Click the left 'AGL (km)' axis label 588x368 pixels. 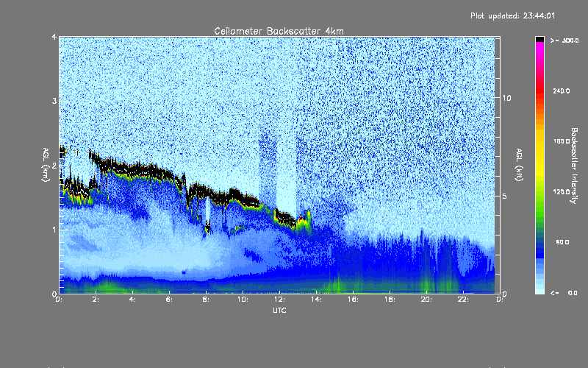46,165
